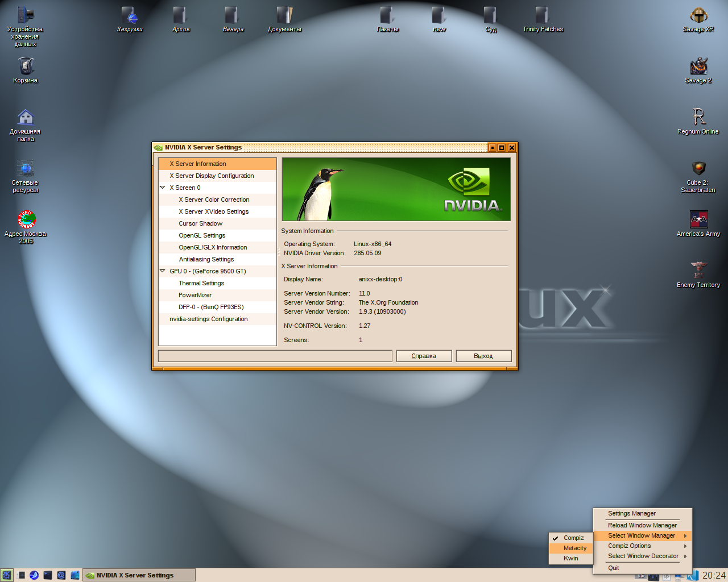
Task: Launch Адрес Москва 2005 desktop icon
Action: pos(26,227)
